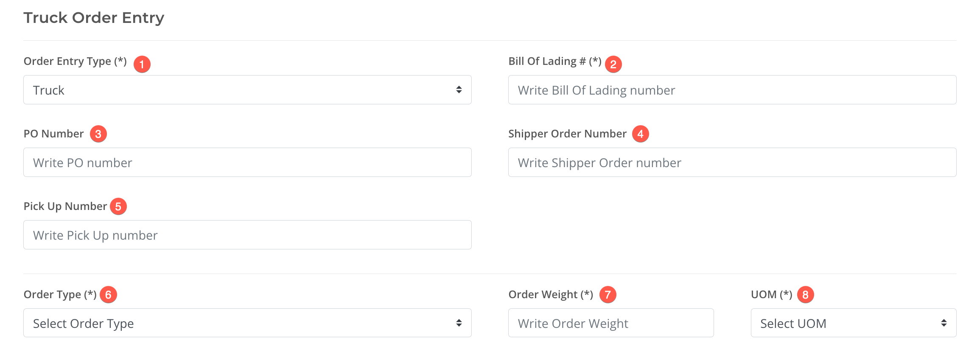This screenshot has width=980, height=358.
Task: Click red badge 6 next to Order Type
Action: click(x=109, y=294)
